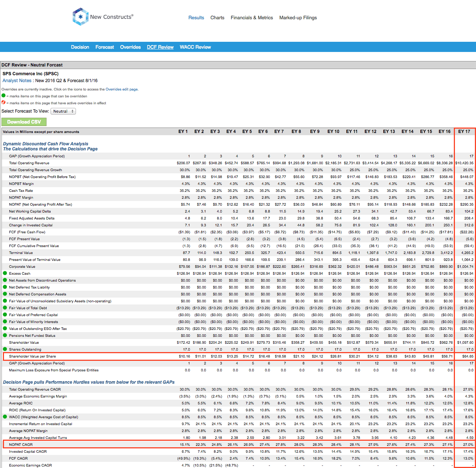Click override dot for Net Assets from Discontinued Operations
The height and width of the screenshot is (468, 476).
point(5,280)
